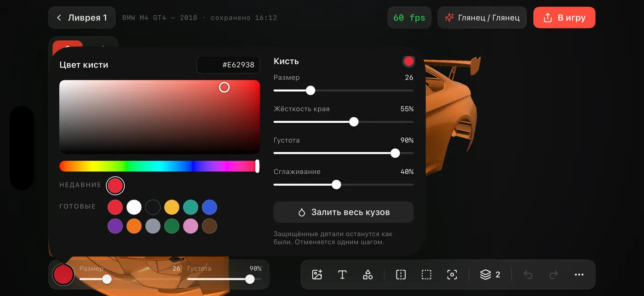Open the add image tool
This screenshot has height=296, width=644.
(317, 275)
